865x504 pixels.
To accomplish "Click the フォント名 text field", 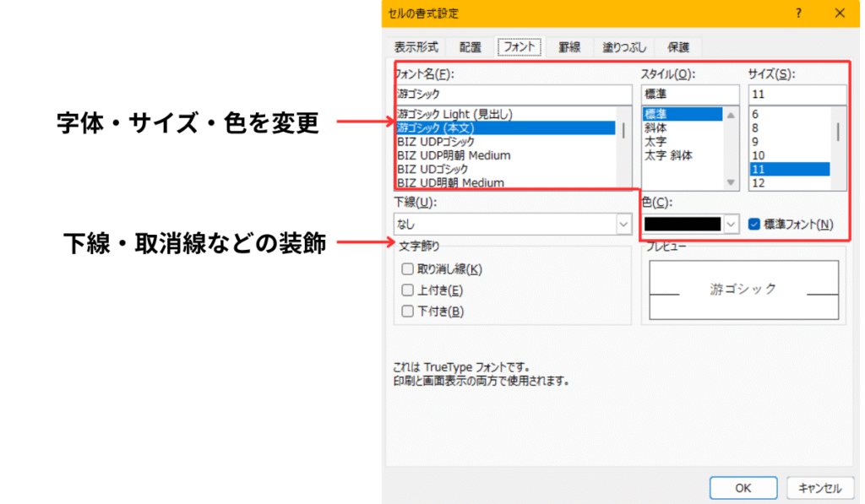I will point(512,95).
